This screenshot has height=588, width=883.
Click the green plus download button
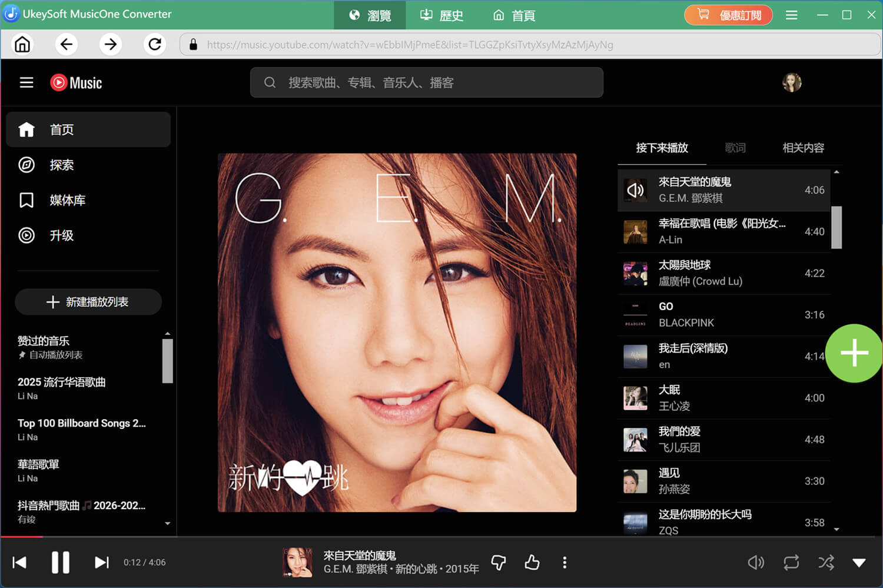tap(853, 353)
